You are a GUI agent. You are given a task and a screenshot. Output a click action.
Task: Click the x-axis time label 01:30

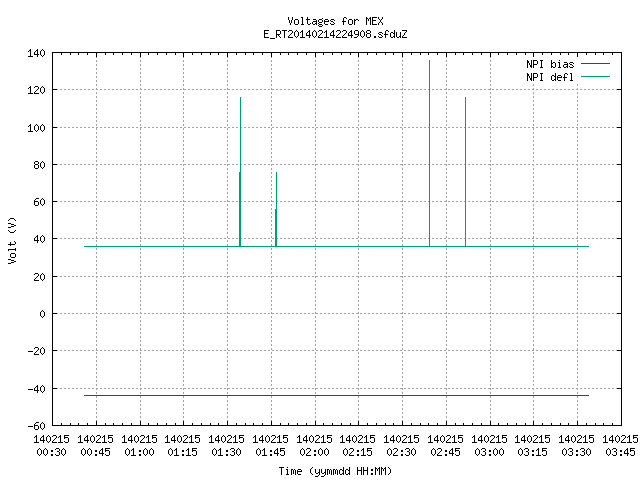point(227,452)
